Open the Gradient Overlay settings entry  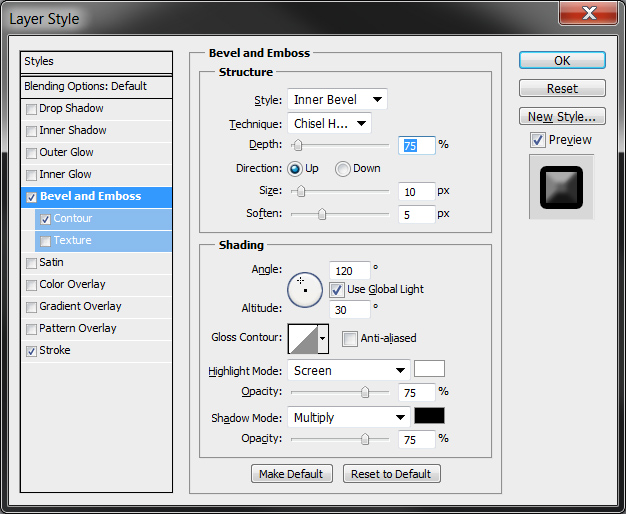pyautogui.click(x=80, y=306)
